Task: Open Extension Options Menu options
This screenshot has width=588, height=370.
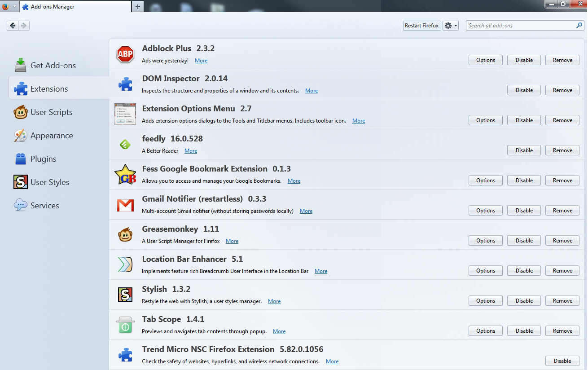Action: 486,120
